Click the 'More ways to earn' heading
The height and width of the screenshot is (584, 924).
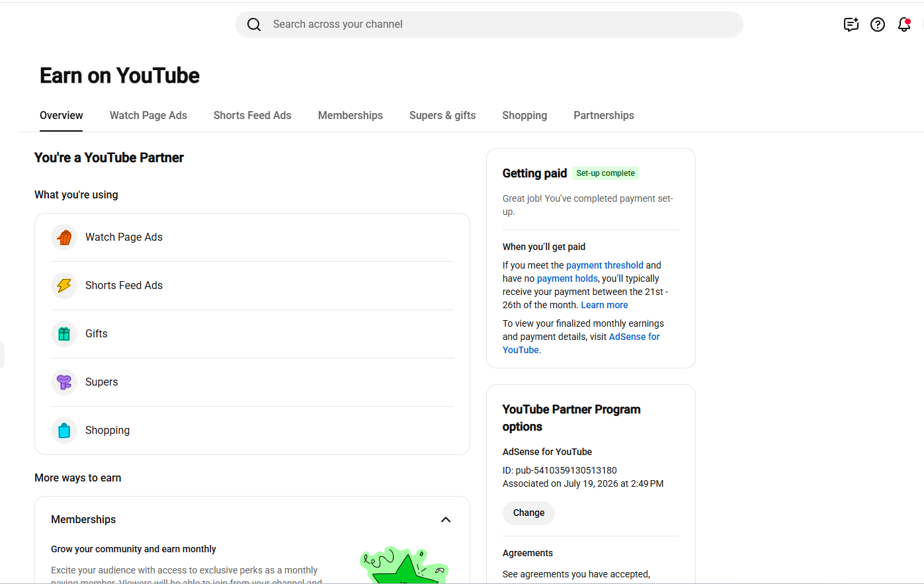pos(78,478)
